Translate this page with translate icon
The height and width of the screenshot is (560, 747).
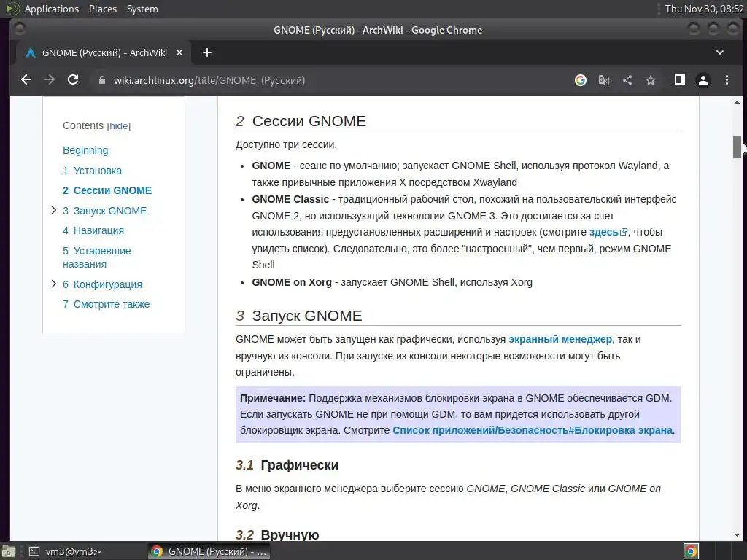(603, 80)
